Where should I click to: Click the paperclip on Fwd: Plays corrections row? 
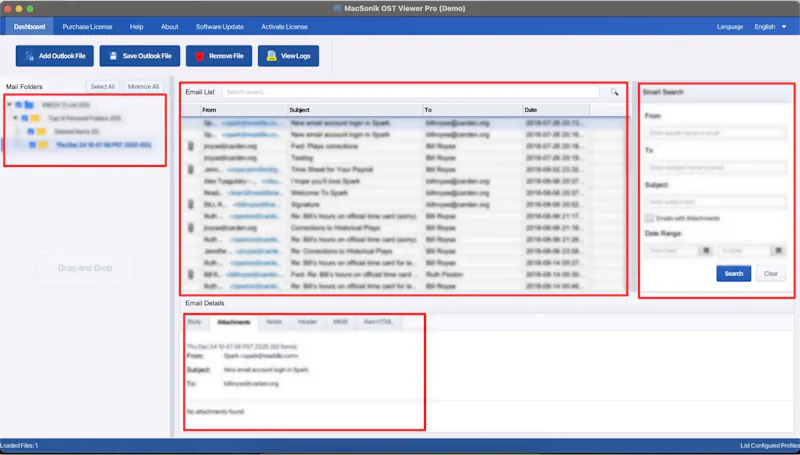tap(191, 146)
